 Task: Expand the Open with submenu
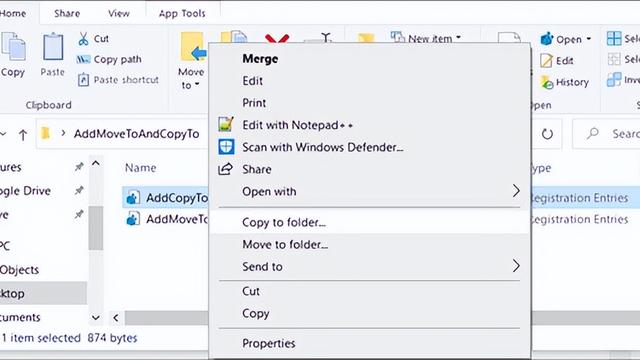point(369,191)
